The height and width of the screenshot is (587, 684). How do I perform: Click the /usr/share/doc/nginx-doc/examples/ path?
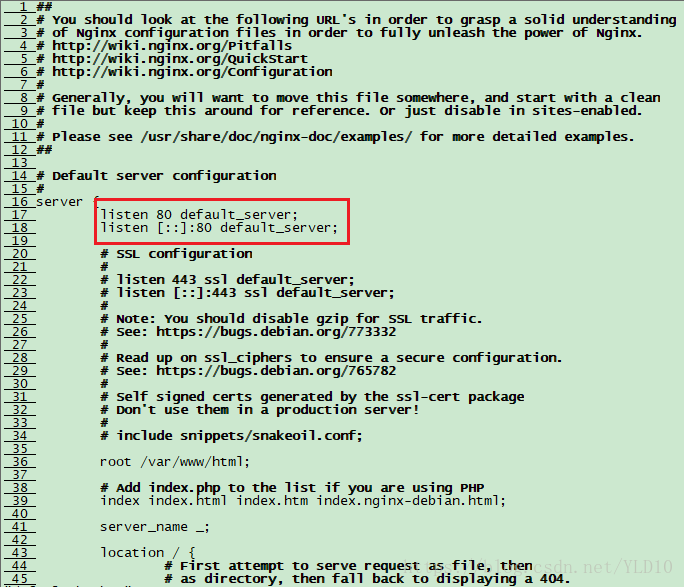point(276,137)
